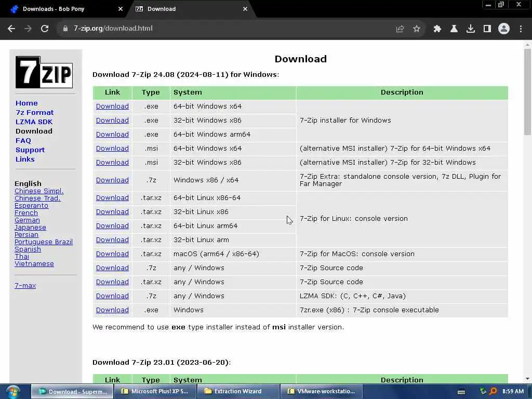Click the padlock site info icon
This screenshot has height=399, width=532.
65,29
